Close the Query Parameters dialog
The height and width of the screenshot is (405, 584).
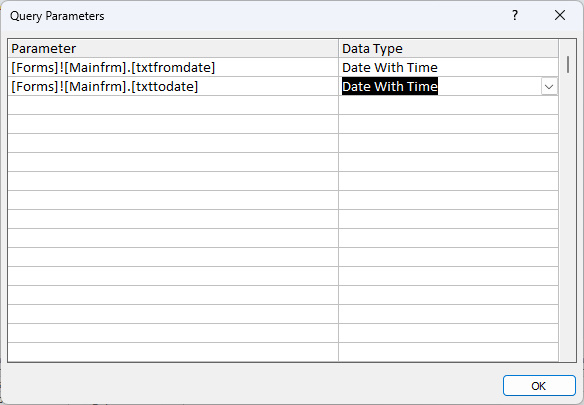pos(560,15)
